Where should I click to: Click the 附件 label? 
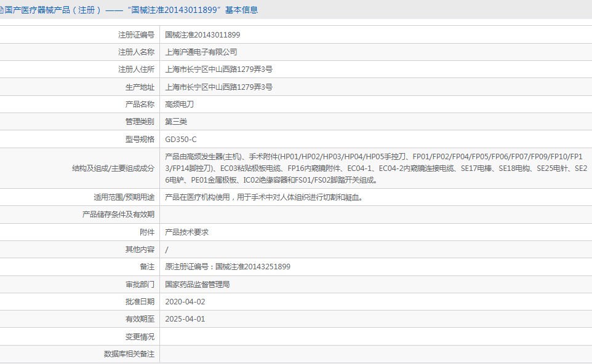coord(147,232)
